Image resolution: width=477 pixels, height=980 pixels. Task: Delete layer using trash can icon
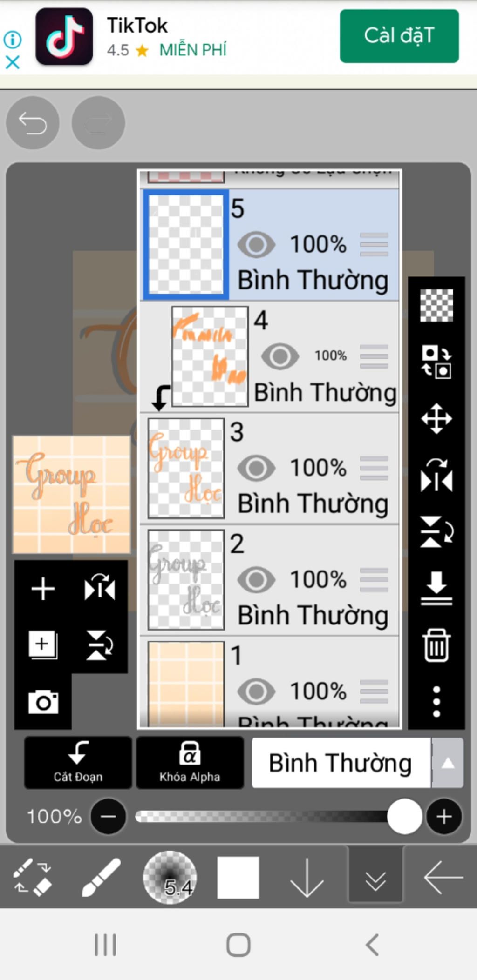(436, 645)
